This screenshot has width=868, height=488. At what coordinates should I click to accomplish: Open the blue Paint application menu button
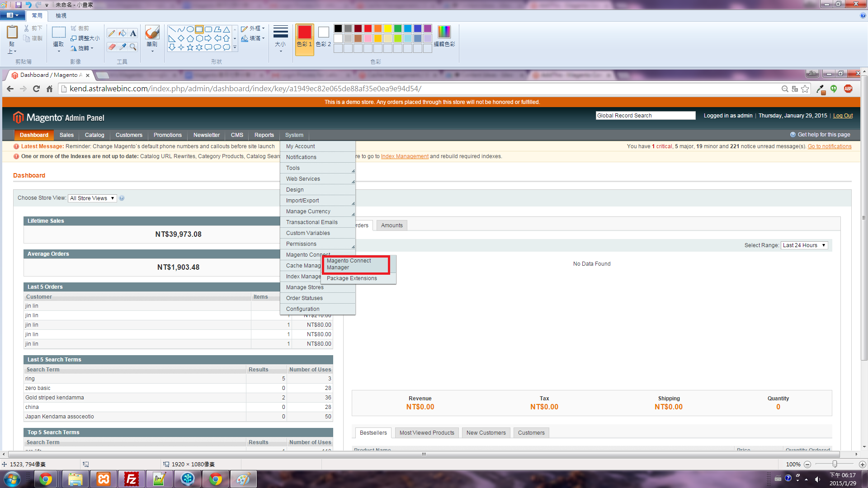coord(13,15)
